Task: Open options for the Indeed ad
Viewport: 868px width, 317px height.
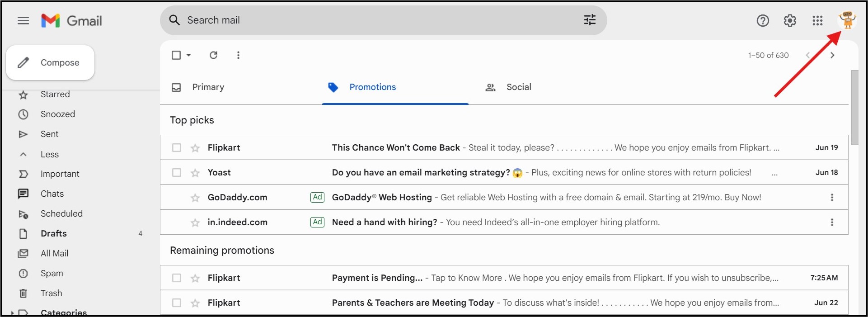Action: (832, 222)
